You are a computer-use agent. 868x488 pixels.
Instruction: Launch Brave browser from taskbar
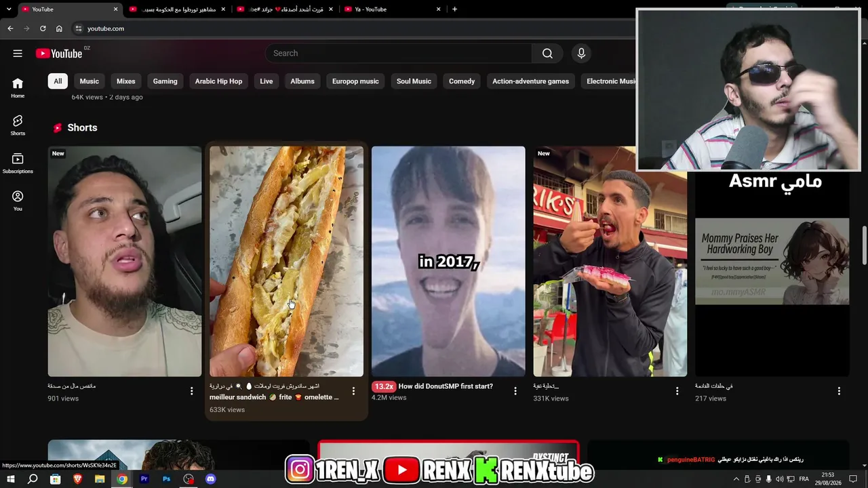point(77,479)
